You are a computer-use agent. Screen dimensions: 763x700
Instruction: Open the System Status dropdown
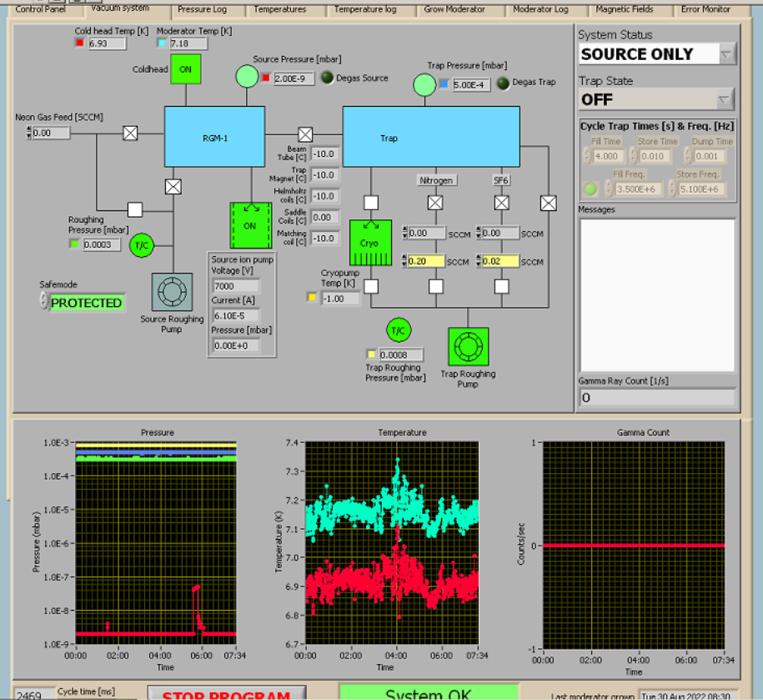click(726, 54)
